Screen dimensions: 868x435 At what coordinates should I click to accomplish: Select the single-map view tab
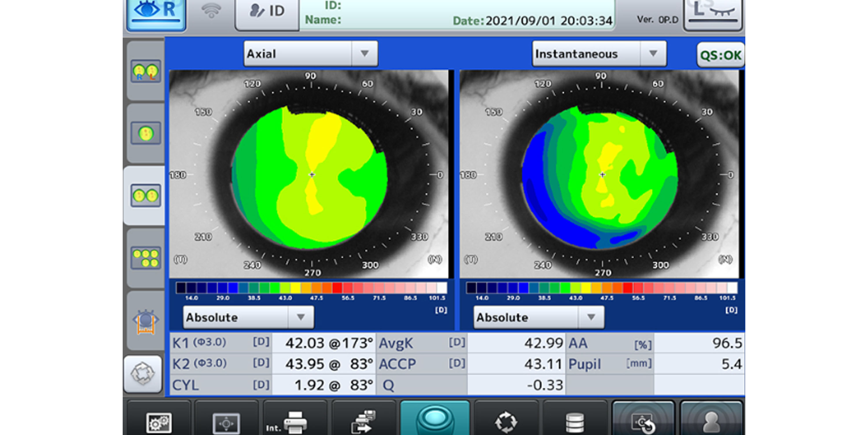tap(146, 133)
